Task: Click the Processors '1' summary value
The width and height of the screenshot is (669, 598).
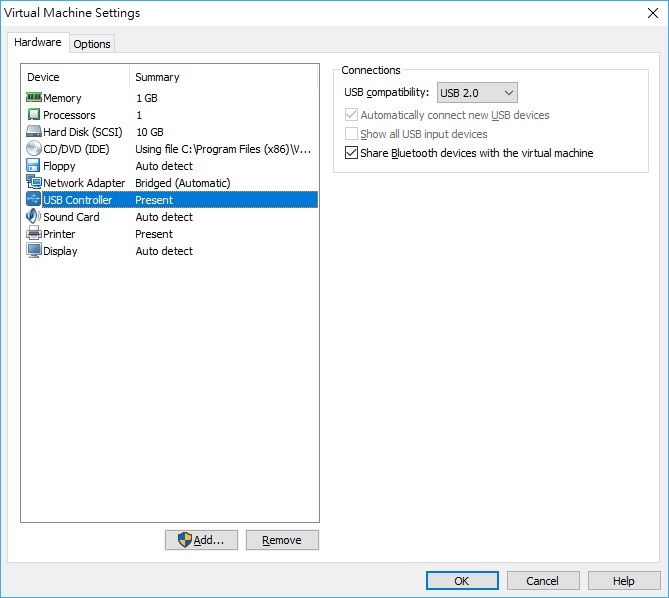Action: point(139,115)
